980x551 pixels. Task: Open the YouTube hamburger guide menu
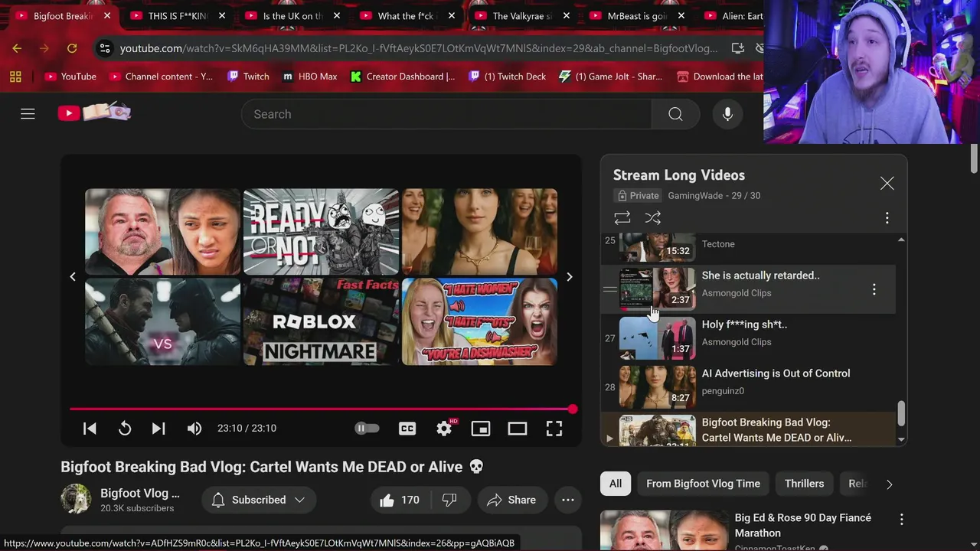pos(28,114)
